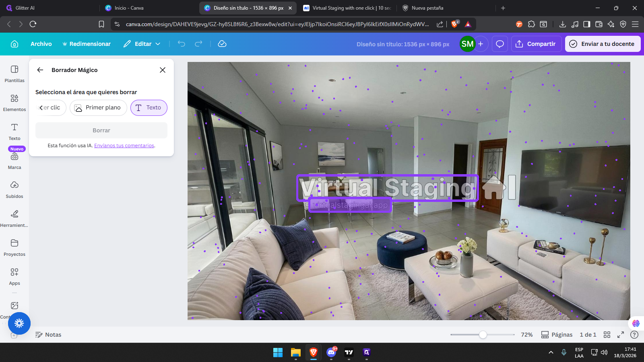Expand the Páginas panel
This screenshot has width=644, height=362.
(x=557, y=335)
